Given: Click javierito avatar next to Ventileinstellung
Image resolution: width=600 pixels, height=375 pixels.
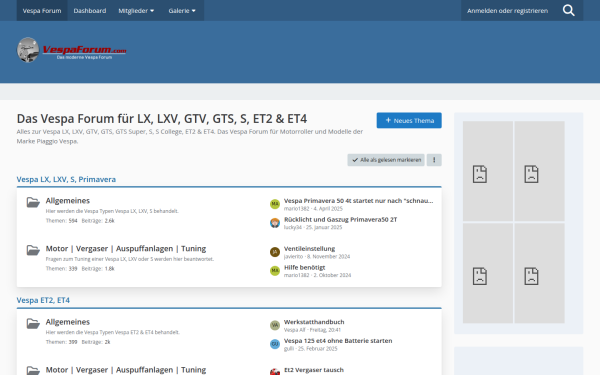Looking at the screenshot, I should coord(275,252).
